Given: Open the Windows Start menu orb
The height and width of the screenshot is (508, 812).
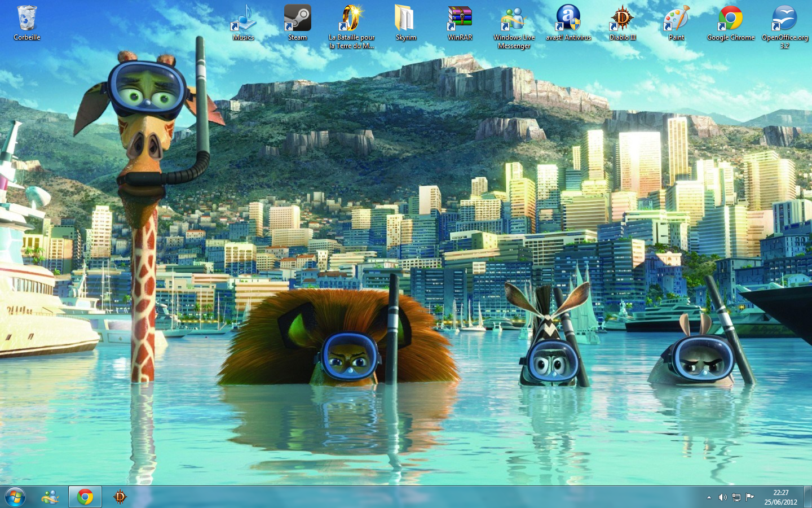Looking at the screenshot, I should tap(15, 497).
